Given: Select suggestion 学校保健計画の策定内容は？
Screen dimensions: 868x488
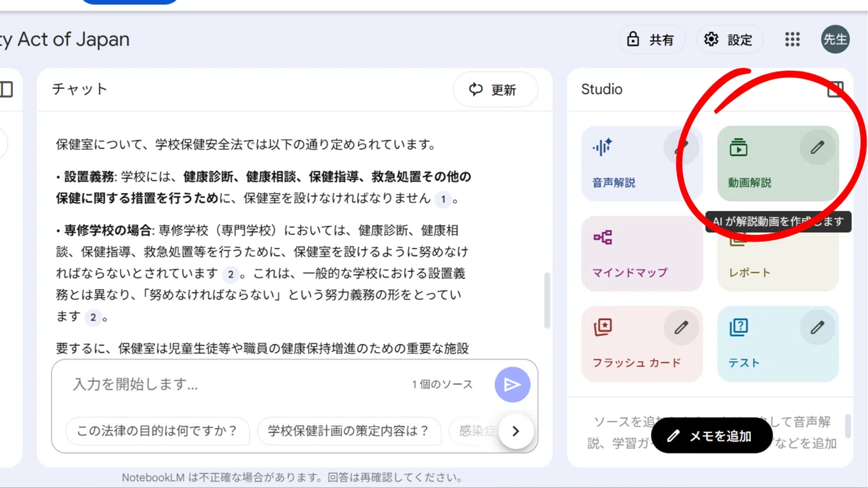Looking at the screenshot, I should [349, 431].
